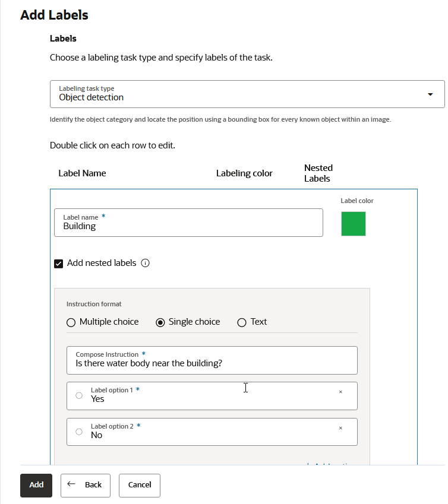Uncheck the Add nested labels checkbox
The width and height of the screenshot is (448, 504).
point(59,264)
